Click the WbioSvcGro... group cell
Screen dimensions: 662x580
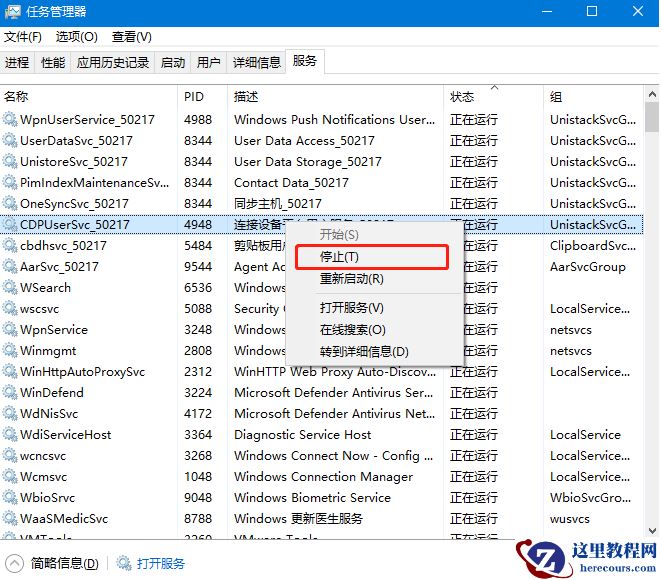pyautogui.click(x=591, y=498)
